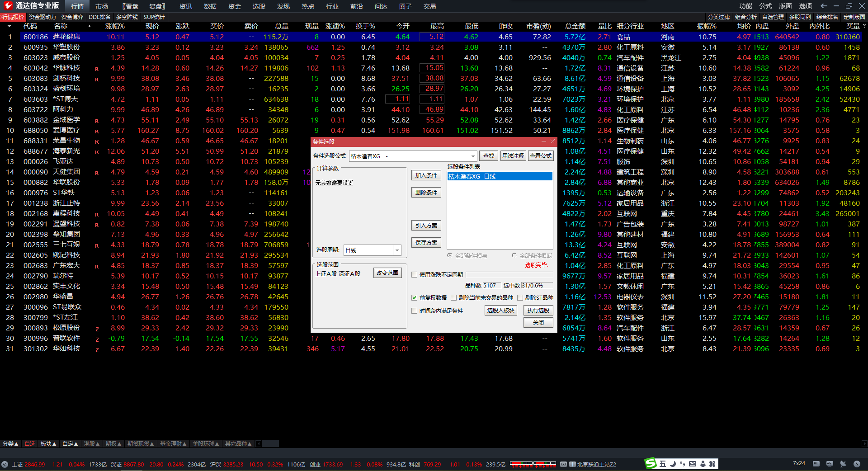Open the 条件选股公式 dropdown arrow

pyautogui.click(x=473, y=156)
